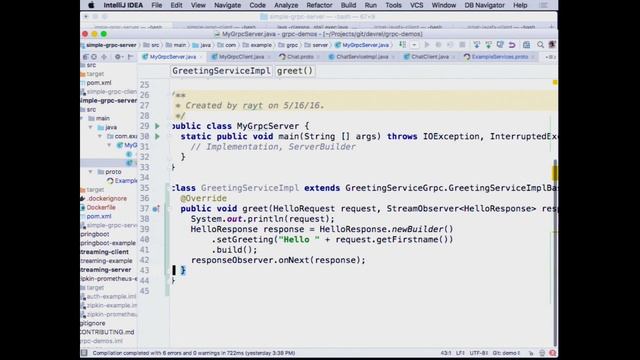
Task: Click the GreetingServiceImpl breadcrumb
Action: (x=221, y=71)
